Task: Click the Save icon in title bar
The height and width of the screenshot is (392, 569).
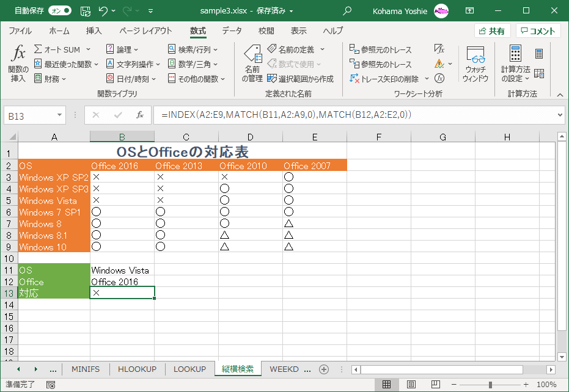Action: [86, 11]
